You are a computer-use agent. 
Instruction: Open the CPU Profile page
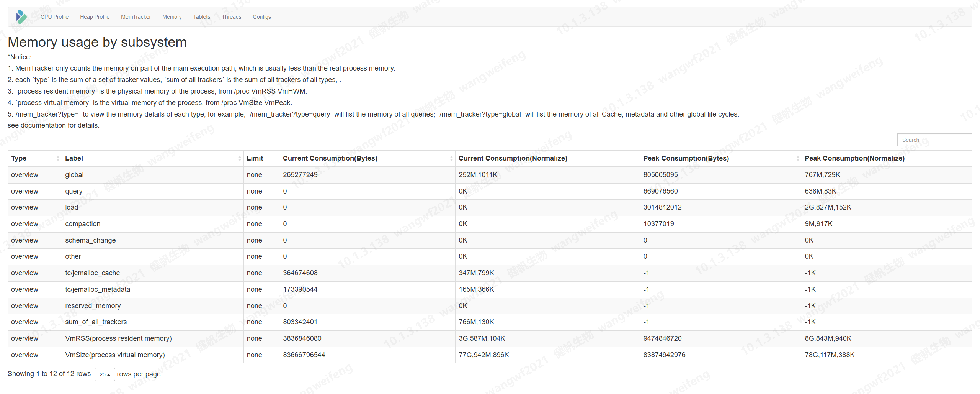pos(54,17)
